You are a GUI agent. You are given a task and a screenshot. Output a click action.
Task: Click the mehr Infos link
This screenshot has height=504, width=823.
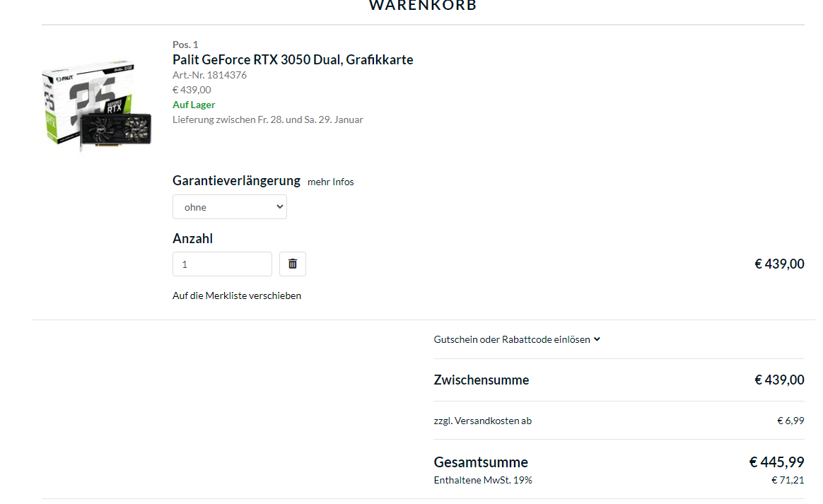pyautogui.click(x=330, y=182)
